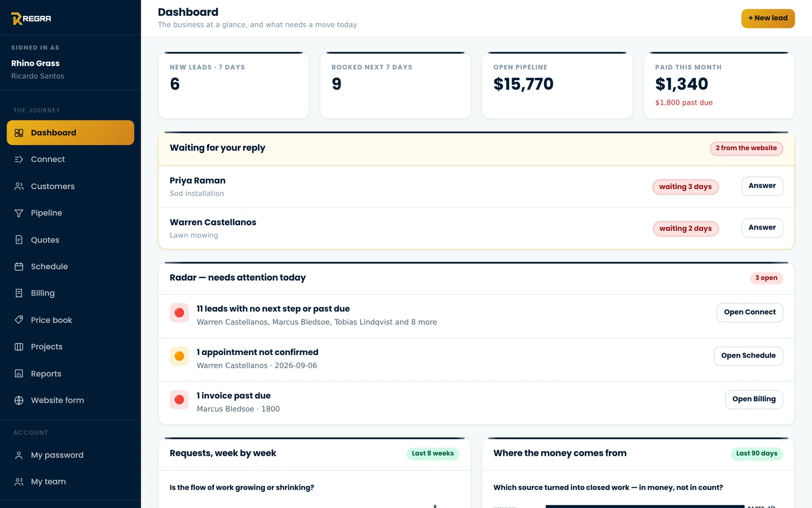Select Billing in the sidebar

click(71, 293)
